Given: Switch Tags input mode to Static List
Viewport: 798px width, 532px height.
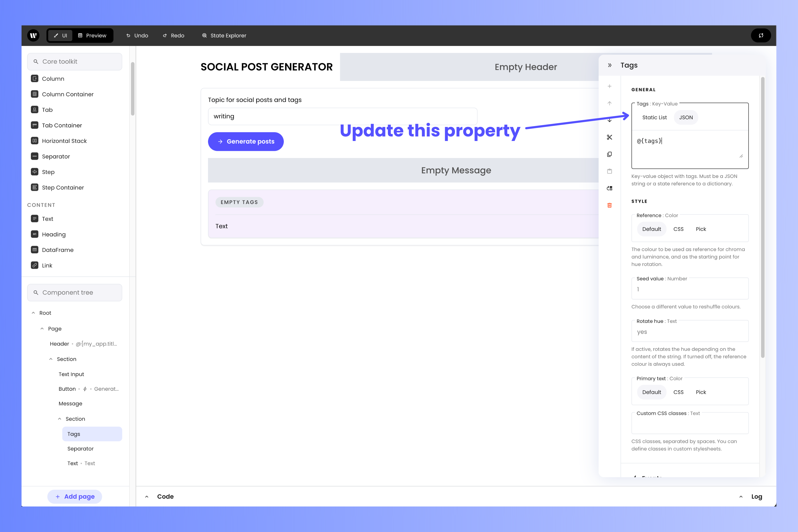Looking at the screenshot, I should pos(654,117).
